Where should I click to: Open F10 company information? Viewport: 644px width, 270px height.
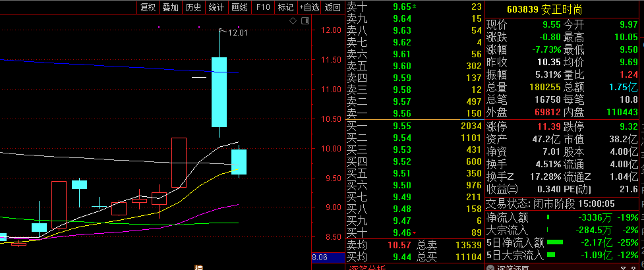tap(263, 7)
